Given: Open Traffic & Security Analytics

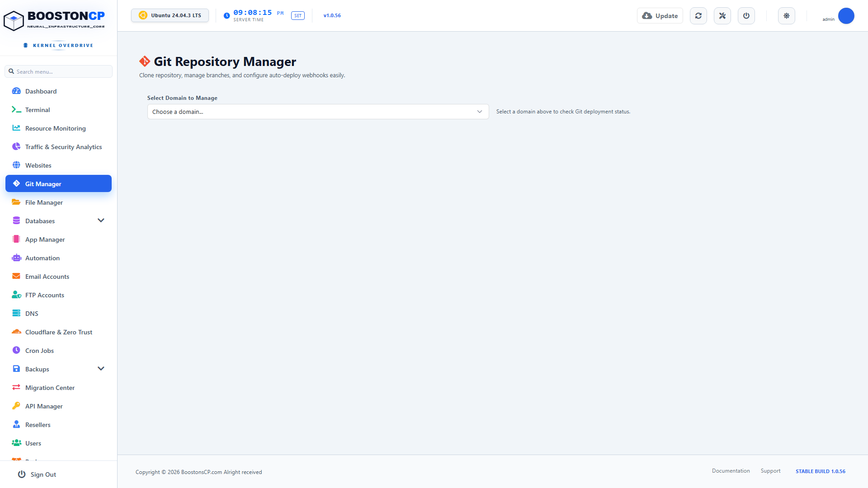Looking at the screenshot, I should [58, 147].
